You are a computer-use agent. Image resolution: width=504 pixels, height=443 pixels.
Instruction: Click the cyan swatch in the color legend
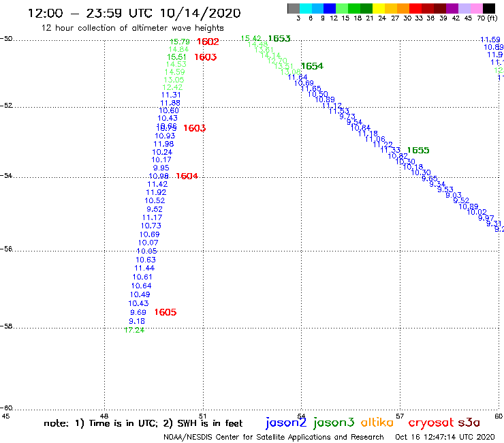point(306,8)
